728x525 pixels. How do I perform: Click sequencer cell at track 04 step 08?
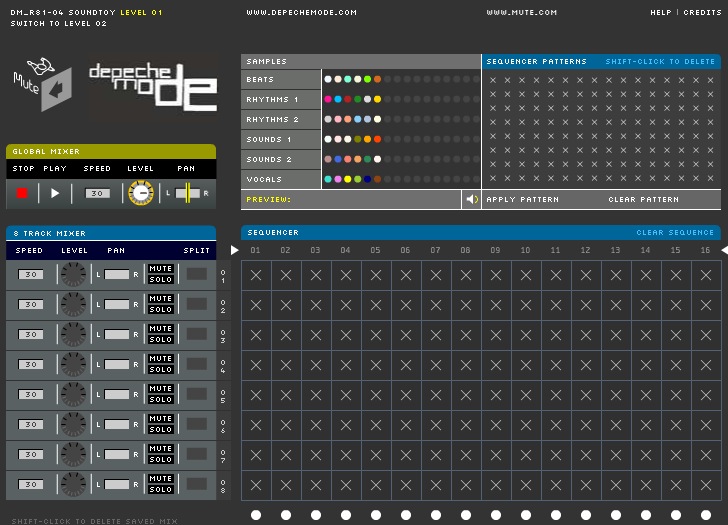466,365
